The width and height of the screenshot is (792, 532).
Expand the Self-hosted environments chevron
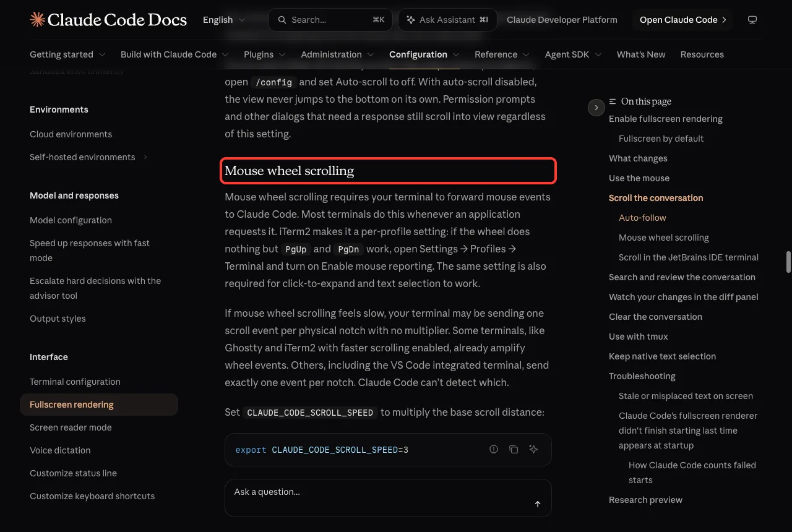point(145,157)
